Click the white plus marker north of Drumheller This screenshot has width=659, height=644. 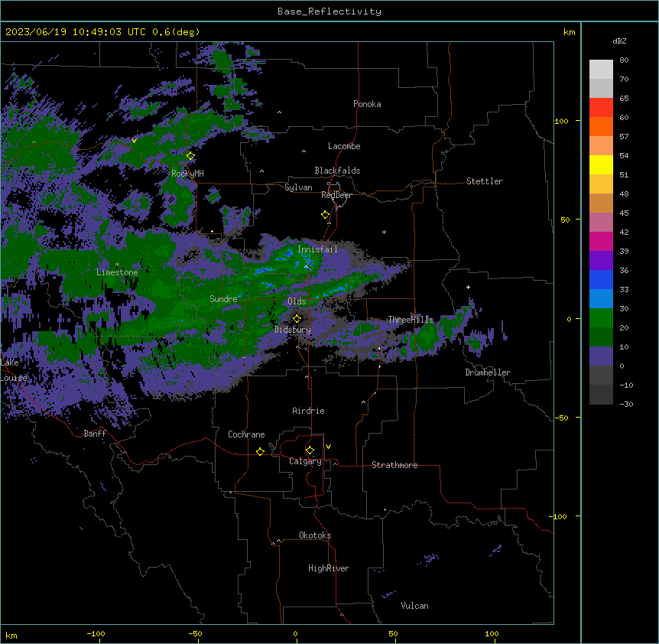tap(468, 287)
